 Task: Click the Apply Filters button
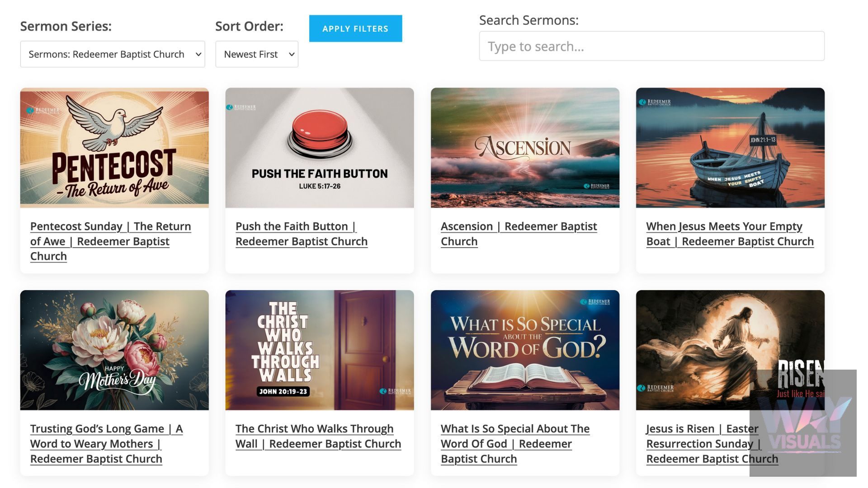coord(355,28)
